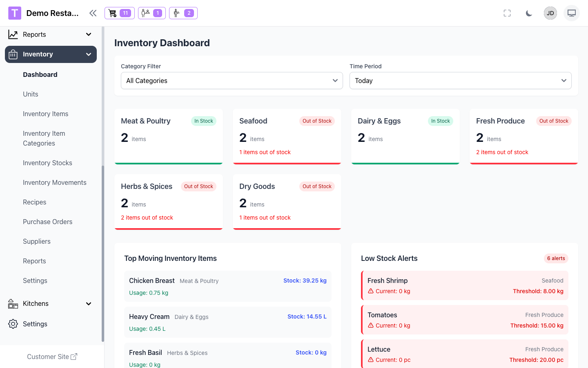The height and width of the screenshot is (368, 588).
Task: Open the Customer Site link
Action: [x=52, y=357]
